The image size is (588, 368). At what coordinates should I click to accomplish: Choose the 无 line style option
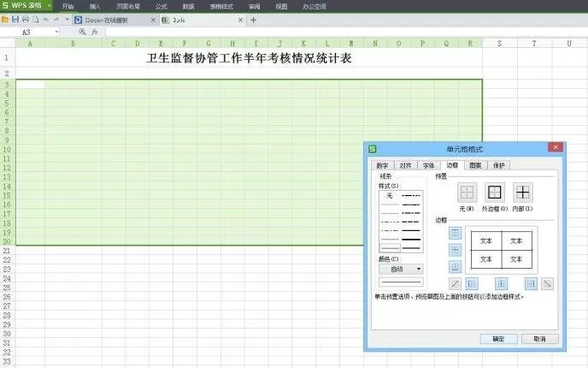pyautogui.click(x=390, y=196)
